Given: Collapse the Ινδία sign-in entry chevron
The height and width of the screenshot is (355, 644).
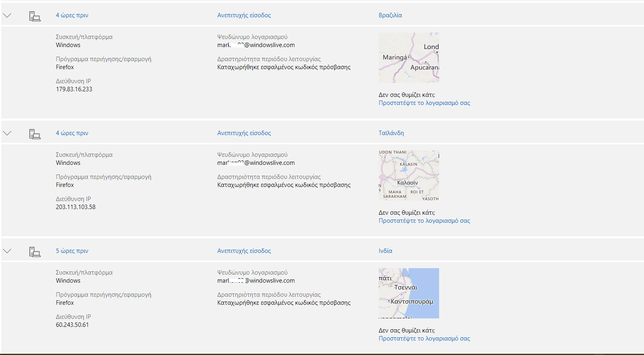Looking at the screenshot, I should 7,251.
